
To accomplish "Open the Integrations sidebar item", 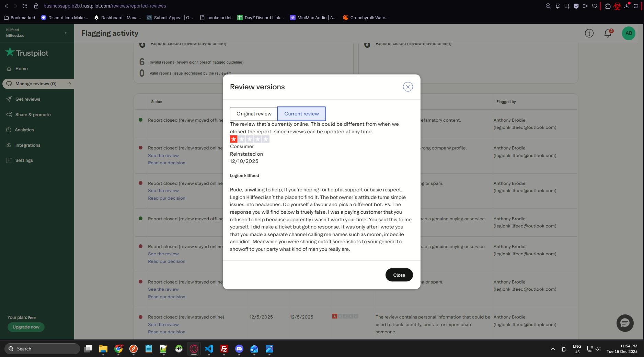I will [x=28, y=145].
